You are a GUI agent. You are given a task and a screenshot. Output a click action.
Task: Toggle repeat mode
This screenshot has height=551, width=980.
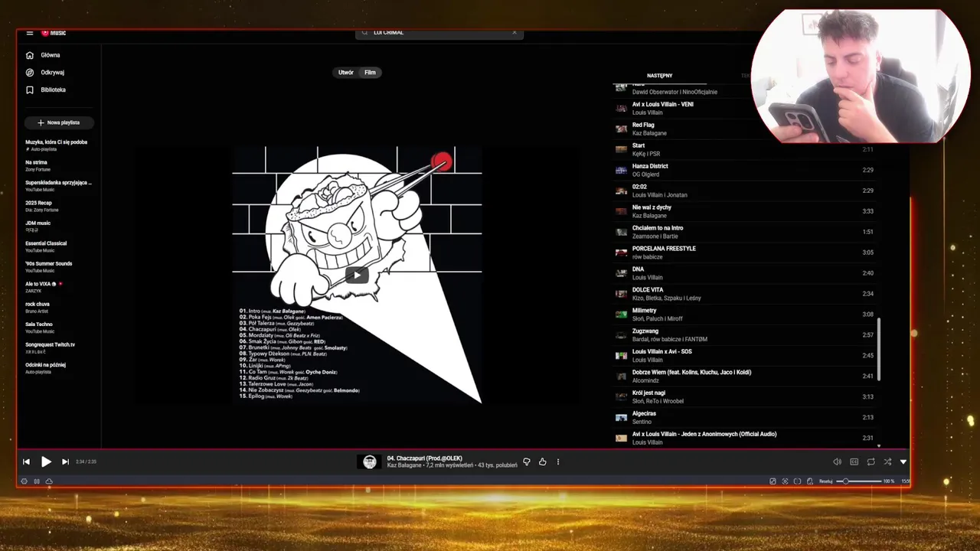click(x=871, y=461)
